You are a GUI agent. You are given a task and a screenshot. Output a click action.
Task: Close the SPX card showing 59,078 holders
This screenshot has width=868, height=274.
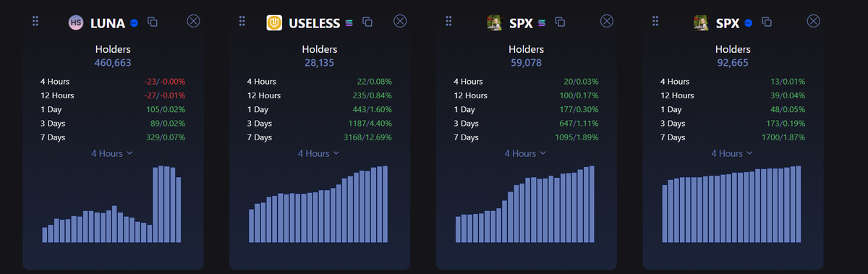coord(607,21)
